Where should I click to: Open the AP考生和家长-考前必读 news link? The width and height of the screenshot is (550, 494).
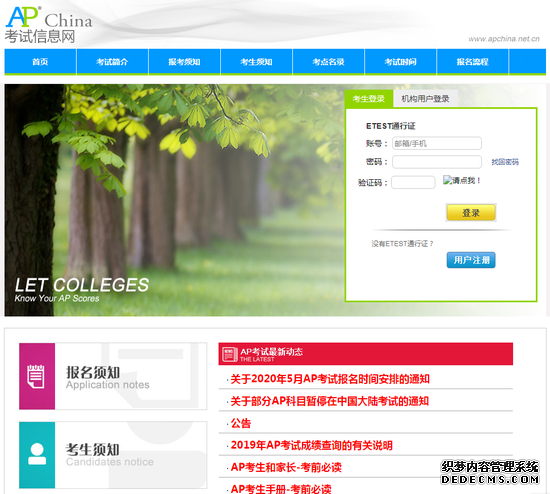286,467
